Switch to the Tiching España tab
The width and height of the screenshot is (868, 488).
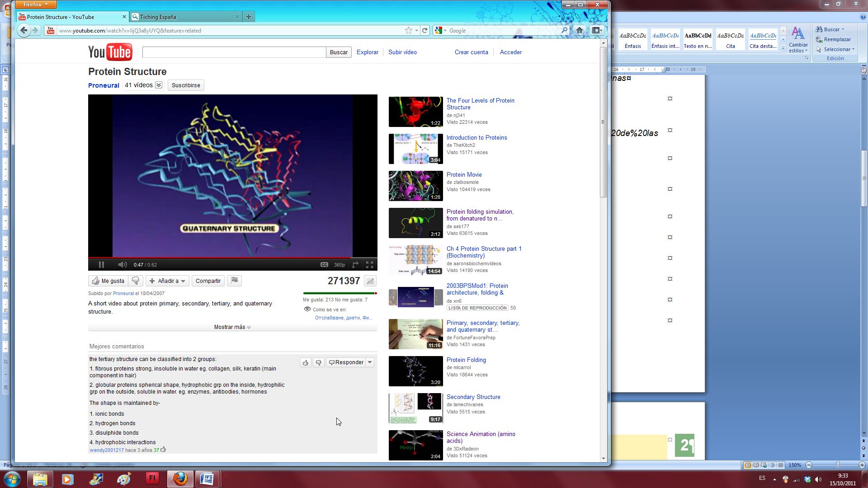pyautogui.click(x=186, y=17)
